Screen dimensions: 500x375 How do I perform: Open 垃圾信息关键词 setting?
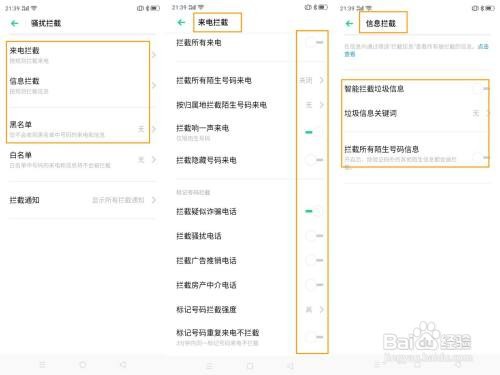tap(417, 113)
